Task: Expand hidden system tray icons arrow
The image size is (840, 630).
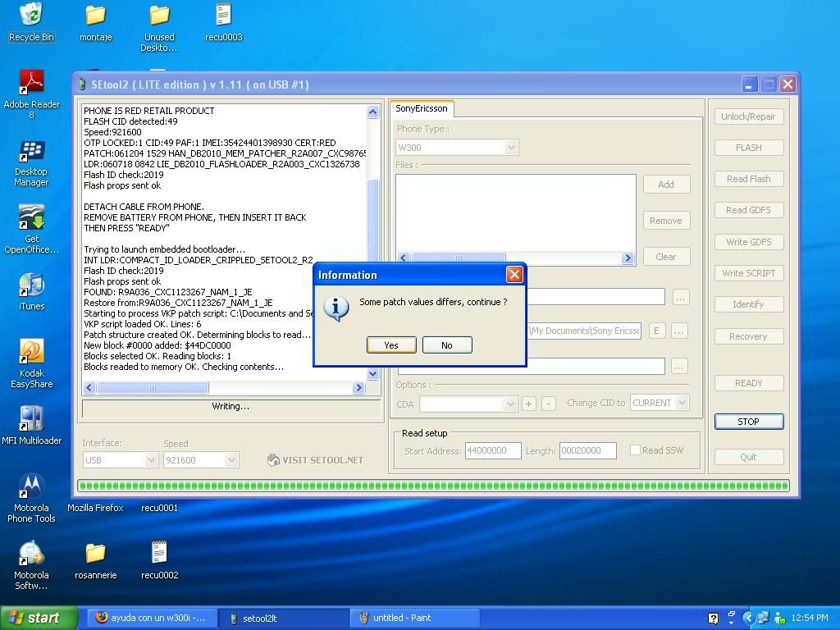Action: coord(749,619)
